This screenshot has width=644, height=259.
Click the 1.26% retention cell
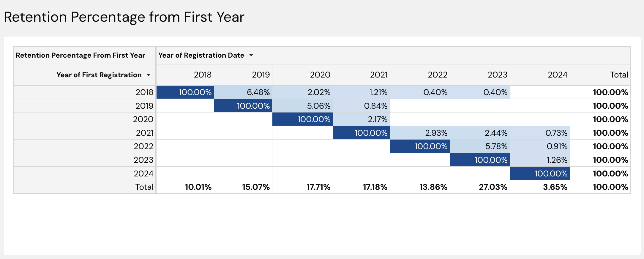(x=557, y=160)
